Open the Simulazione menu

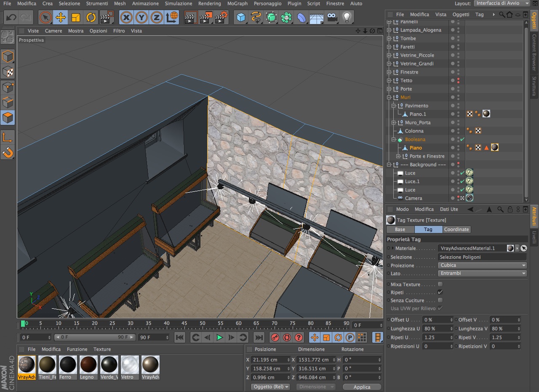click(x=179, y=3)
